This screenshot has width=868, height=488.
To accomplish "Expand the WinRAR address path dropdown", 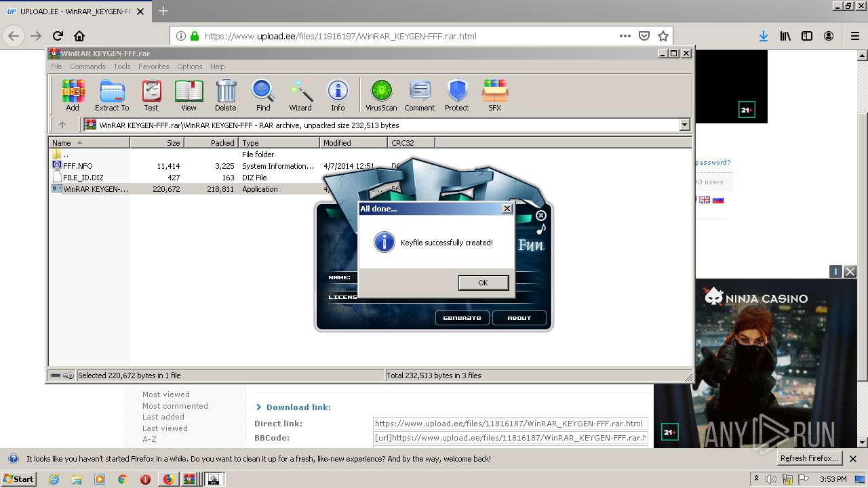I will pyautogui.click(x=684, y=125).
